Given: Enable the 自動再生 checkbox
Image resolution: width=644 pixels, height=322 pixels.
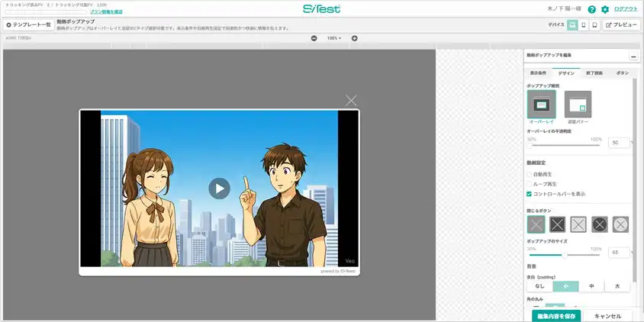Looking at the screenshot, I should [x=529, y=175].
